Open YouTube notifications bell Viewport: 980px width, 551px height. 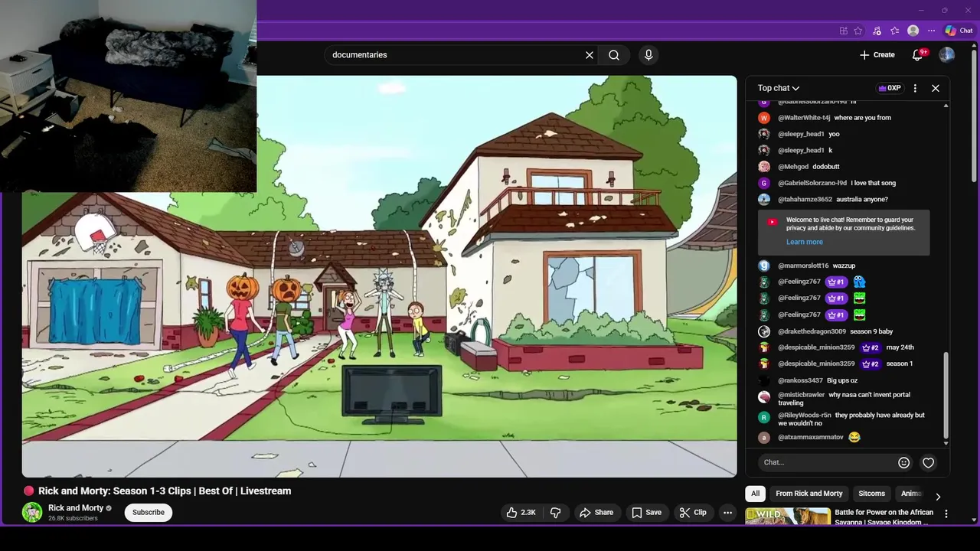click(x=918, y=55)
